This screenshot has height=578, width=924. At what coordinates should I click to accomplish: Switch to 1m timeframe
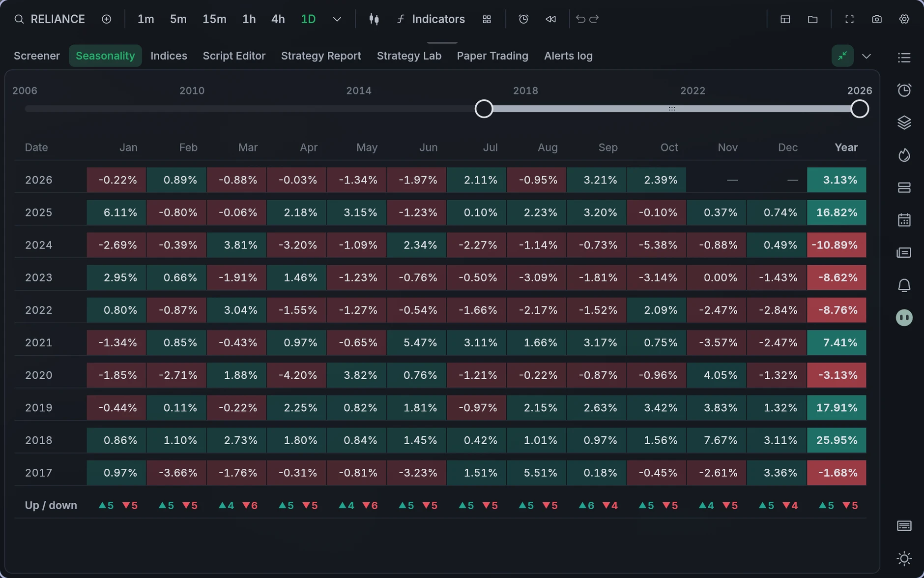146,19
